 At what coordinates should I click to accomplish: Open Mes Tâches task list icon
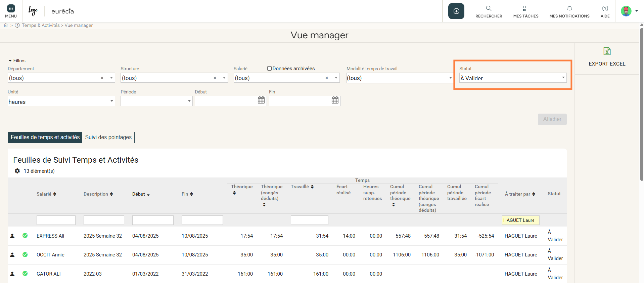(x=525, y=8)
